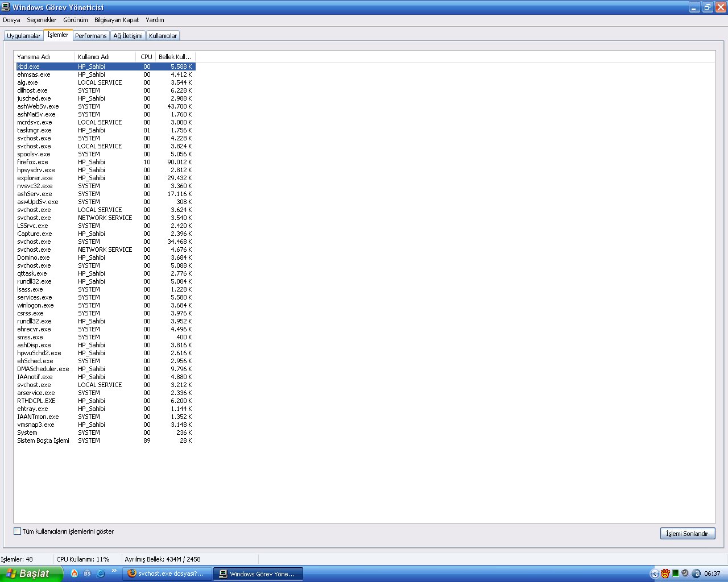Select the RTHDCPL.EXE process

[x=105, y=401]
